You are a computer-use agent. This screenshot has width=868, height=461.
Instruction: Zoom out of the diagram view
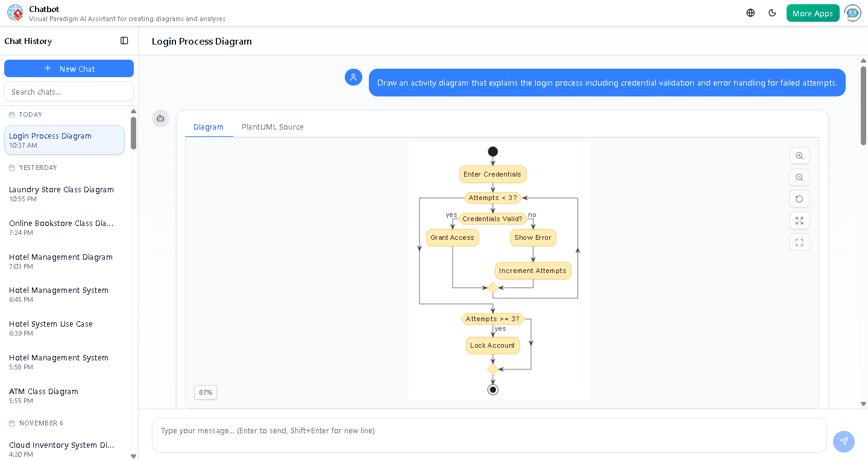pos(799,177)
